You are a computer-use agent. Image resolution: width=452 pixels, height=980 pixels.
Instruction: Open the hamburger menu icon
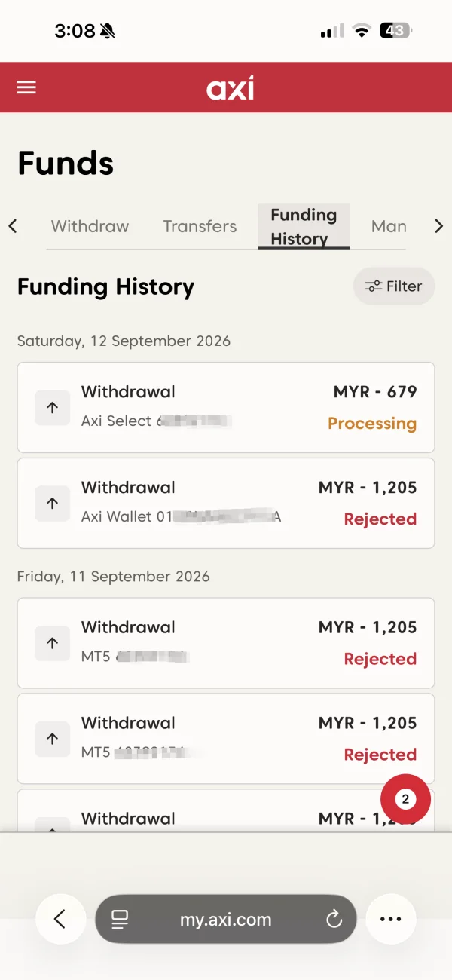pyautogui.click(x=26, y=87)
